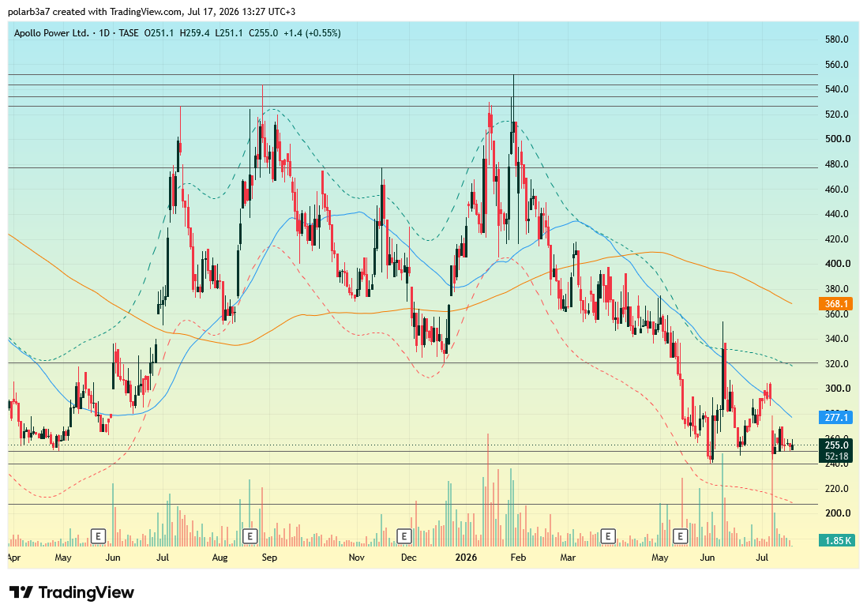Click the Apr label on the time axis

click(14, 558)
